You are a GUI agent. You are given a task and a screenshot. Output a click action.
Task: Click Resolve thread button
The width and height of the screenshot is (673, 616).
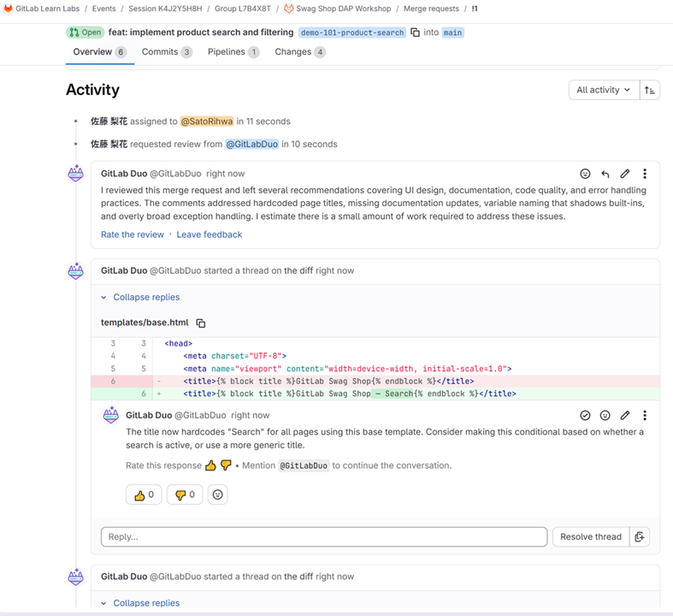[591, 536]
